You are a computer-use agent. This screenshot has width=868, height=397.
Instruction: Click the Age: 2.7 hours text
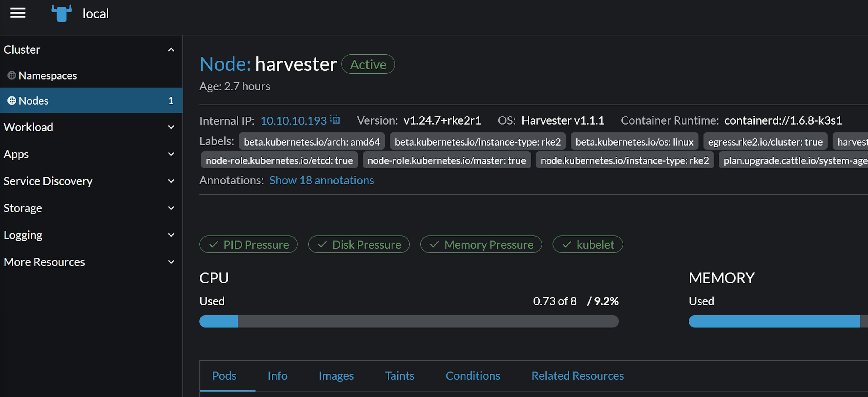tap(235, 87)
